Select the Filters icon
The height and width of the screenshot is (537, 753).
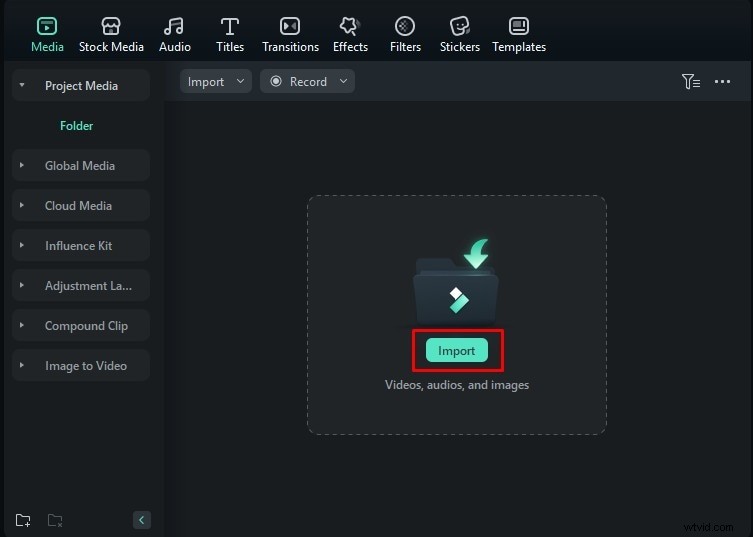pos(405,27)
